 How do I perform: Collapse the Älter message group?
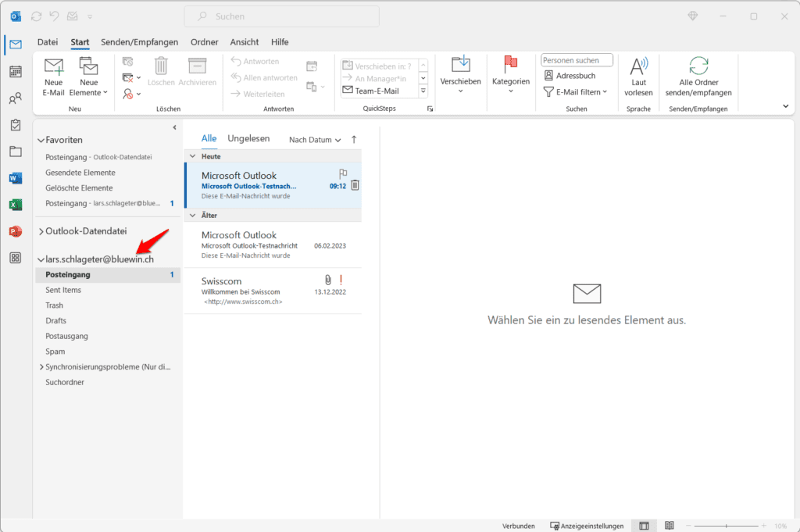193,216
